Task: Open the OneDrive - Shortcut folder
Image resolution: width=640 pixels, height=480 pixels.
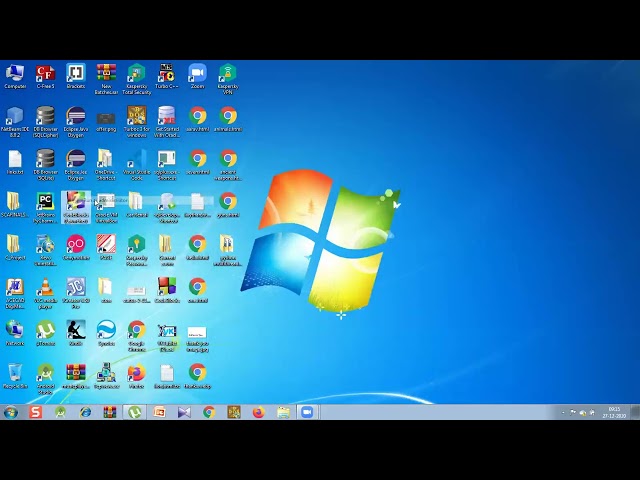Action: click(106, 164)
